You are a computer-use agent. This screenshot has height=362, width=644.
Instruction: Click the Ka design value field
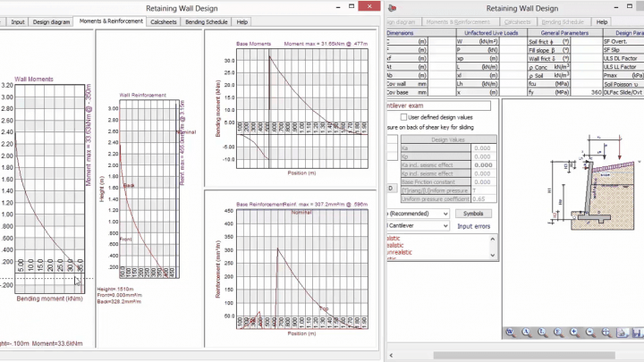[483, 148]
